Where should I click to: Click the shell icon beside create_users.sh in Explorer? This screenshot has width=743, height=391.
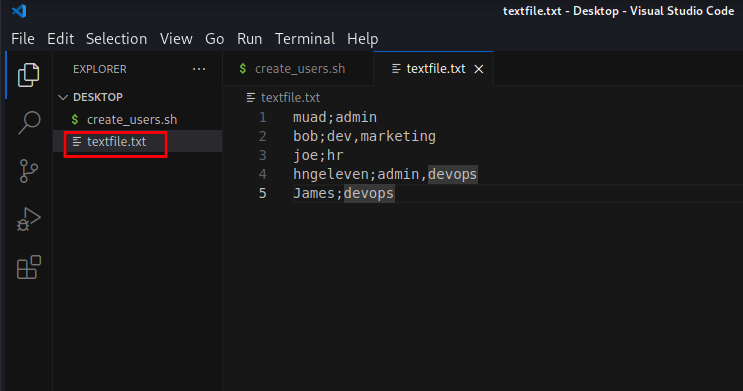(75, 119)
